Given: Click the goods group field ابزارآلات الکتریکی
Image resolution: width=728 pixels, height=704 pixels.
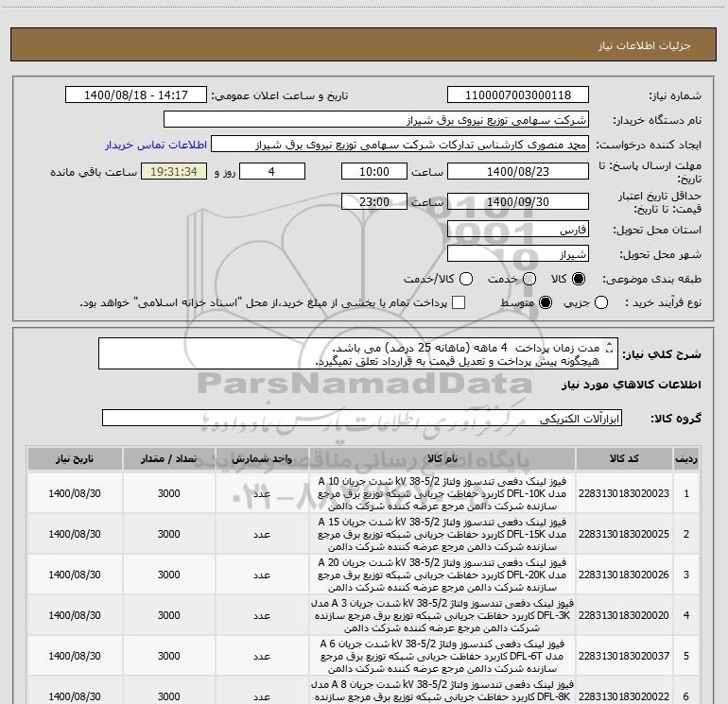Looking at the screenshot, I should tap(362, 418).
